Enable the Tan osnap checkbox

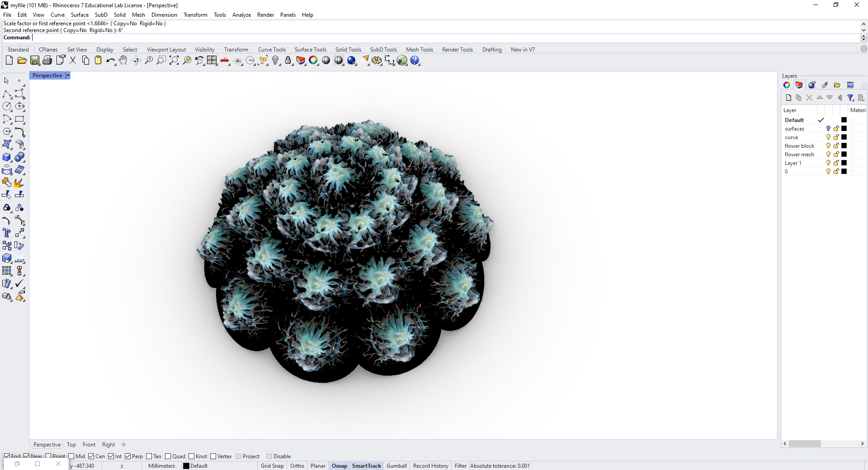pyautogui.click(x=149, y=456)
